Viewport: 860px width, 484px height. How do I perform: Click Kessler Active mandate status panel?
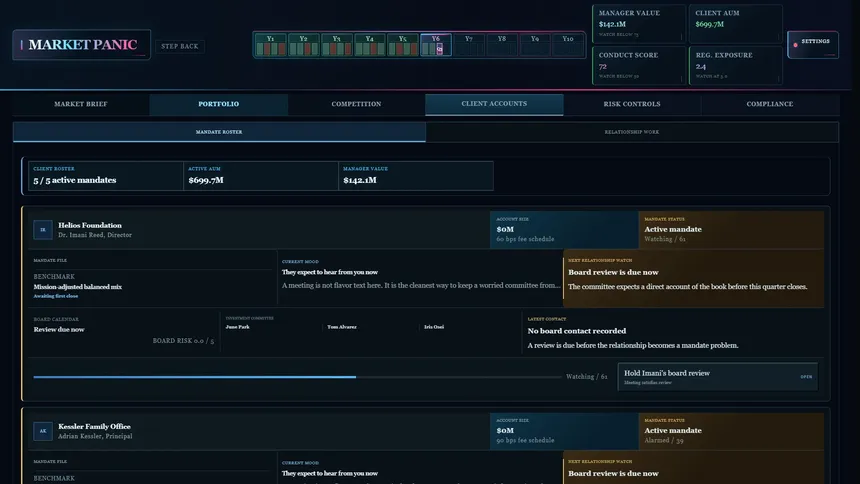[731, 431]
